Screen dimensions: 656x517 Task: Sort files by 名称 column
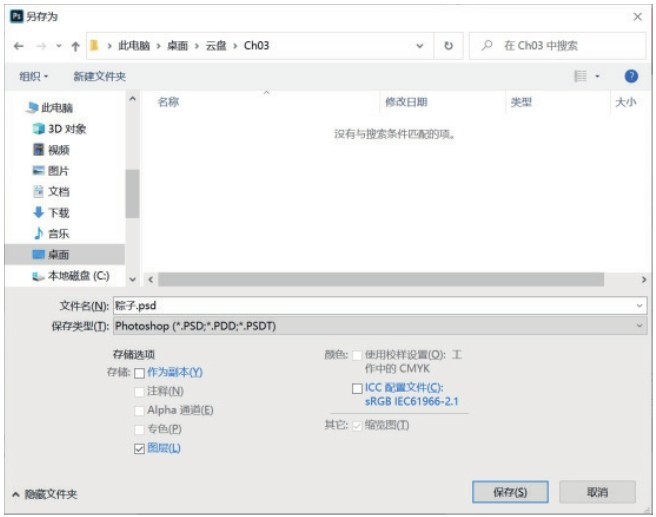click(169, 102)
